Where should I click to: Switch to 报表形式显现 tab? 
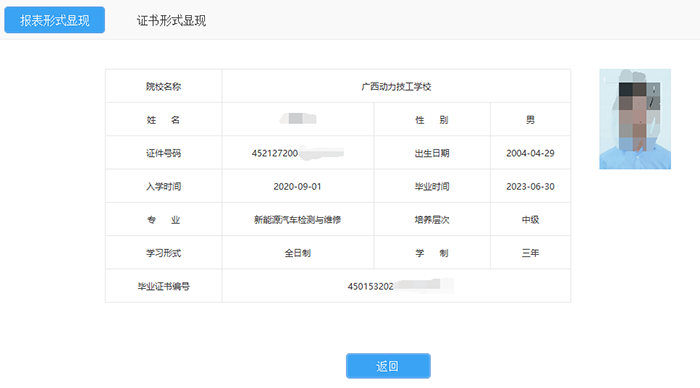pos(54,20)
